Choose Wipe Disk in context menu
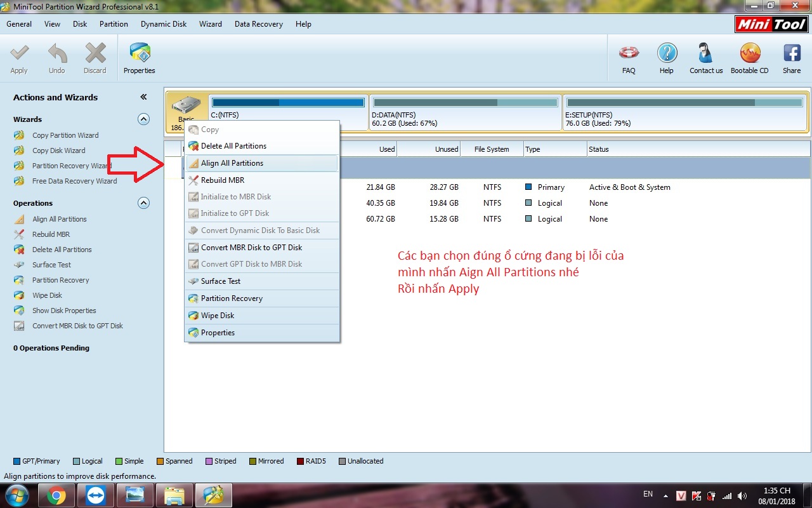This screenshot has width=812, height=508. click(x=262, y=316)
